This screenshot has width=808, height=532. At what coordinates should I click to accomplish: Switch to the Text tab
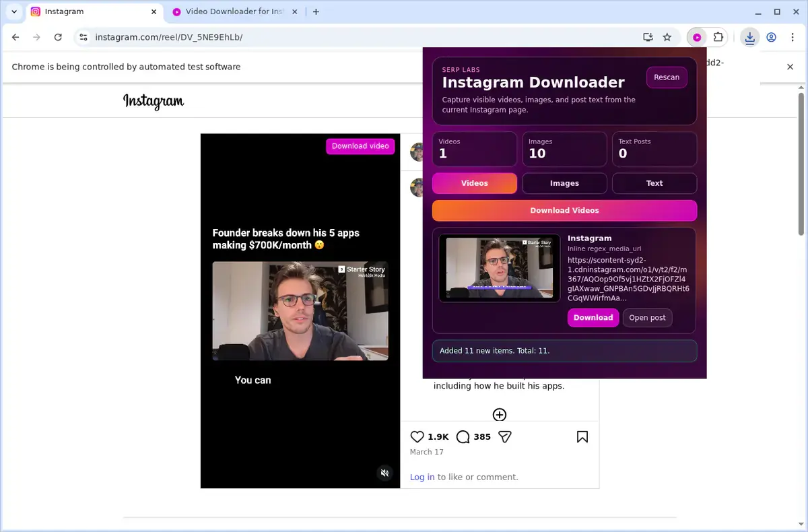point(654,183)
